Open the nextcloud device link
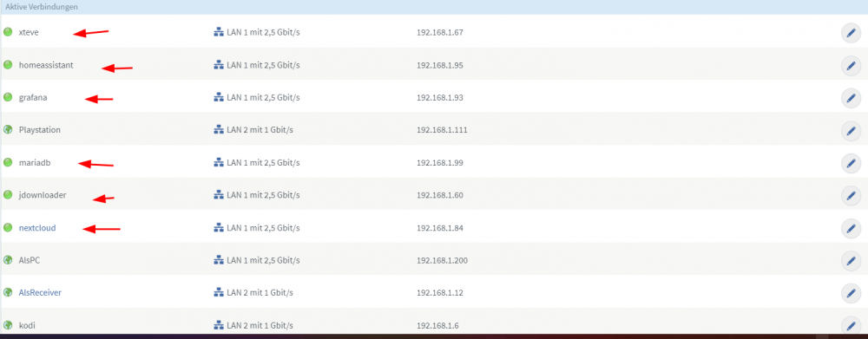Screen dimensions: 868x339 tap(37, 228)
